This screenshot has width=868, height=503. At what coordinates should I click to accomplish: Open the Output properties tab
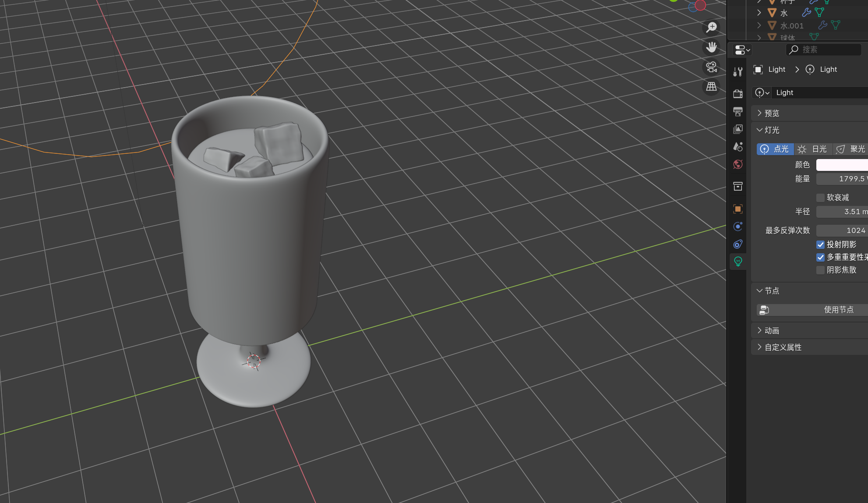click(x=738, y=111)
